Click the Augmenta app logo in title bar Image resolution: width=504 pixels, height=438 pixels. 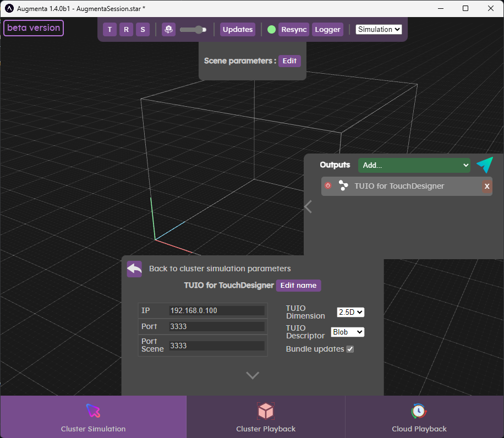(x=9, y=8)
